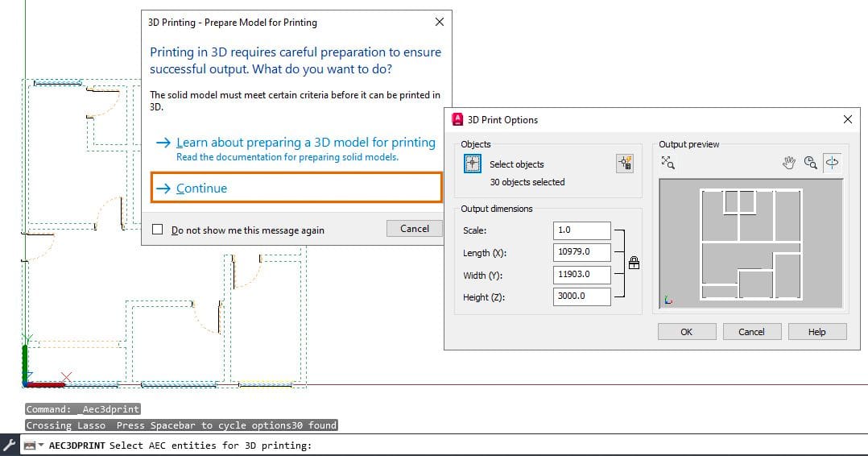Toggle the dimensions lock icon
The width and height of the screenshot is (868, 456).
(x=634, y=263)
